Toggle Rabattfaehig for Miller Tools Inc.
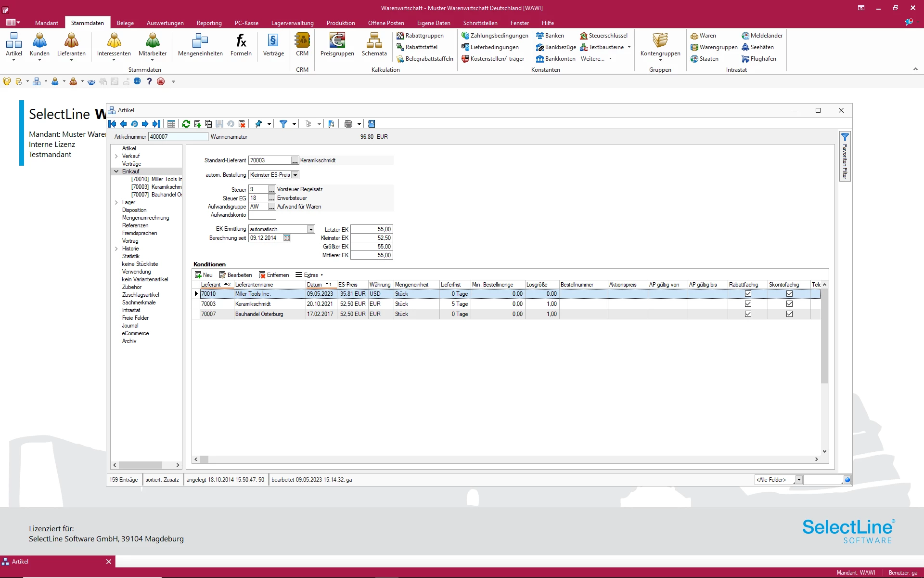The width and height of the screenshot is (924, 578). [x=748, y=294]
